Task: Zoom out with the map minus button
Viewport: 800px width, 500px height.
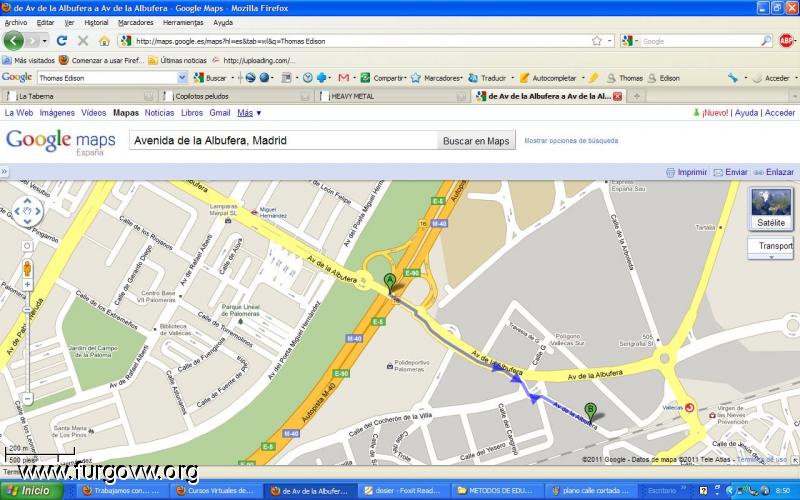Action: 27,398
